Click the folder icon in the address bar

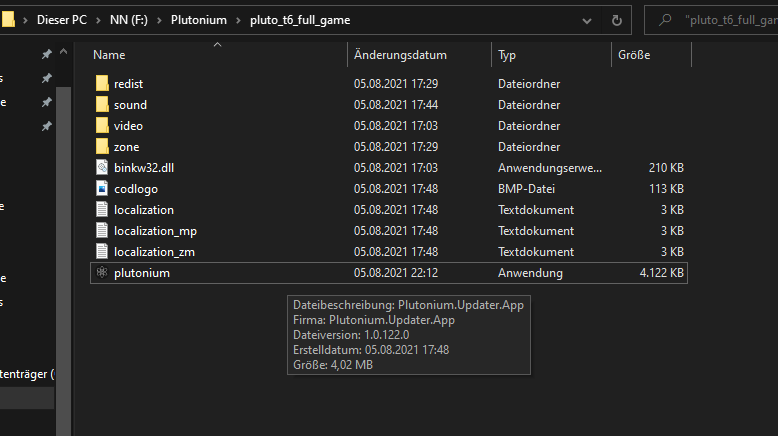click(8, 20)
